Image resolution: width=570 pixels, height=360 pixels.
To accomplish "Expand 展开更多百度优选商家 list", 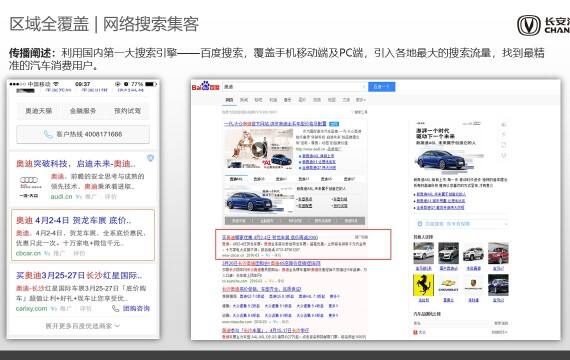I will [x=83, y=326].
